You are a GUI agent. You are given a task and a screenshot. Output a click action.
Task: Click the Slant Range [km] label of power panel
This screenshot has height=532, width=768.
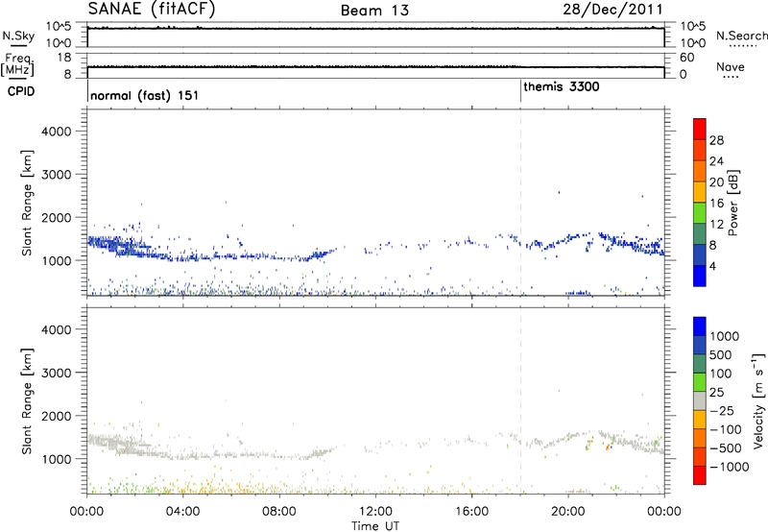(27, 203)
